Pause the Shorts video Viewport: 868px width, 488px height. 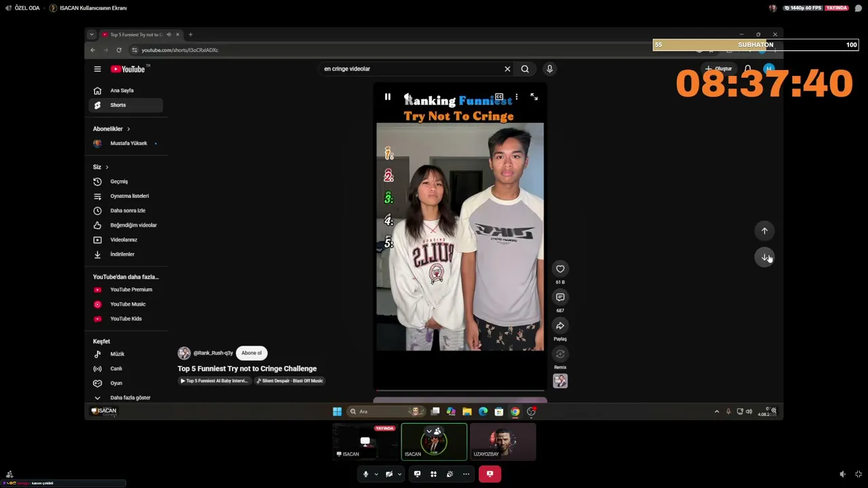[x=388, y=97]
